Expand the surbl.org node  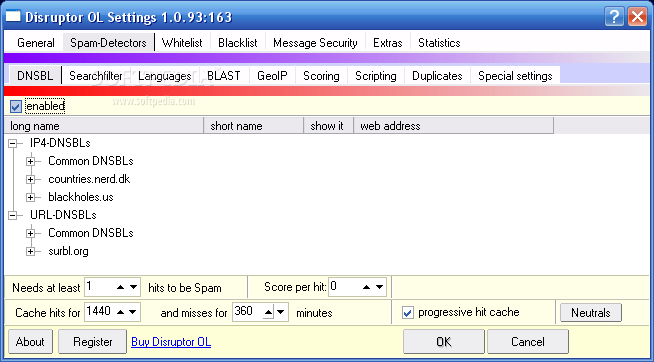pyautogui.click(x=30, y=251)
